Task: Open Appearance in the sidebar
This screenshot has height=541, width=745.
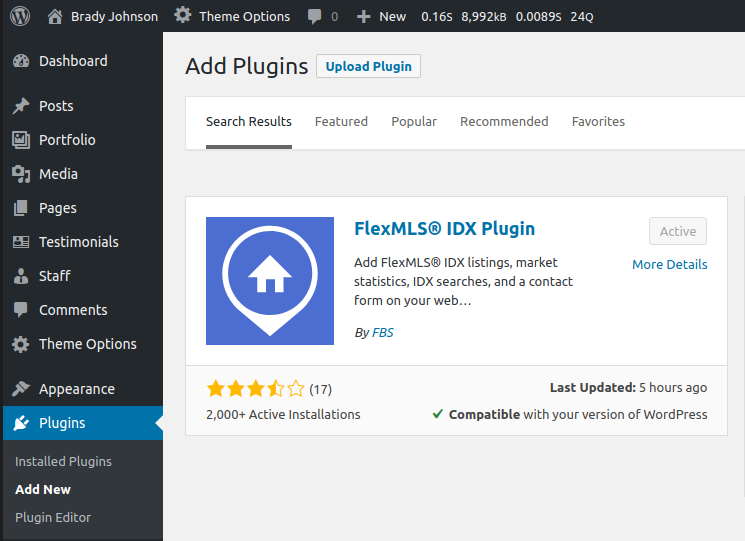Action: point(77,389)
